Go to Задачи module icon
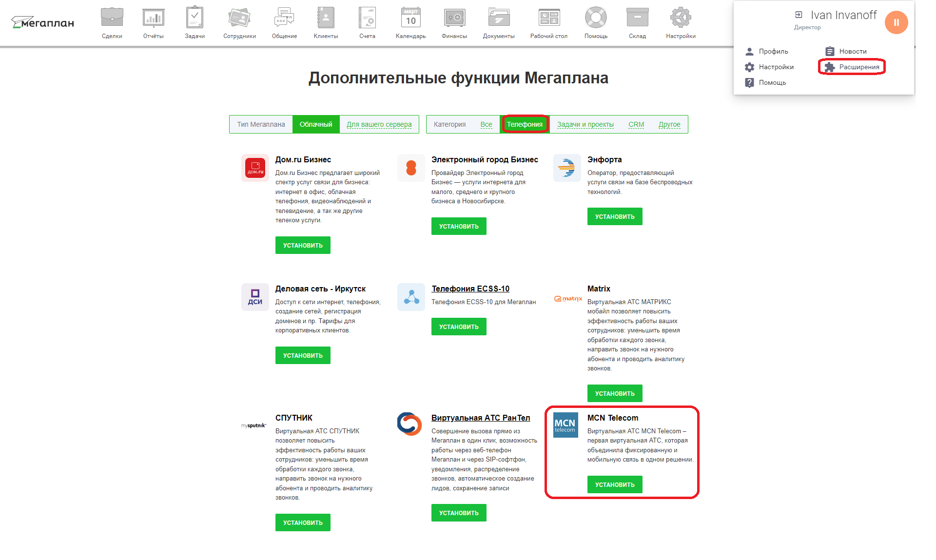This screenshot has width=936, height=560. [195, 18]
